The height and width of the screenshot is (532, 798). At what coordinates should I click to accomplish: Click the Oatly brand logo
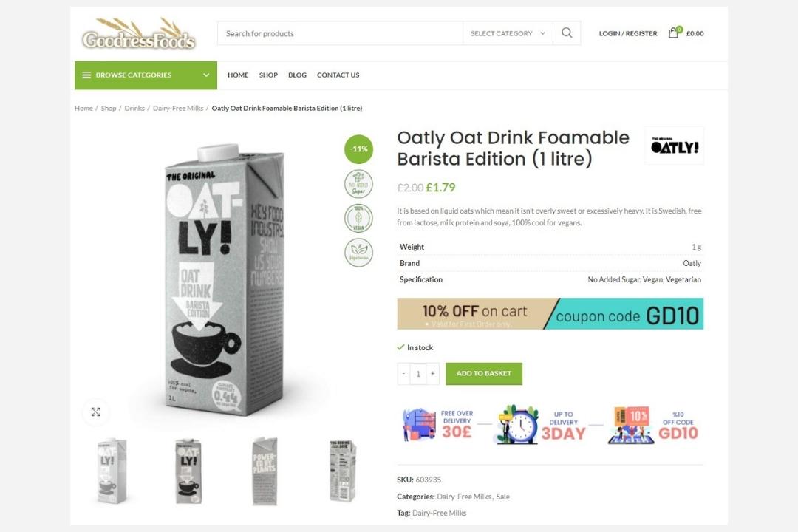click(x=674, y=146)
